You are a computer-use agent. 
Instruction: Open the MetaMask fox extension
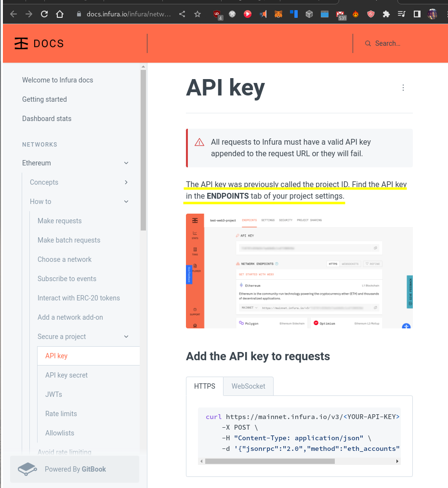(278, 14)
